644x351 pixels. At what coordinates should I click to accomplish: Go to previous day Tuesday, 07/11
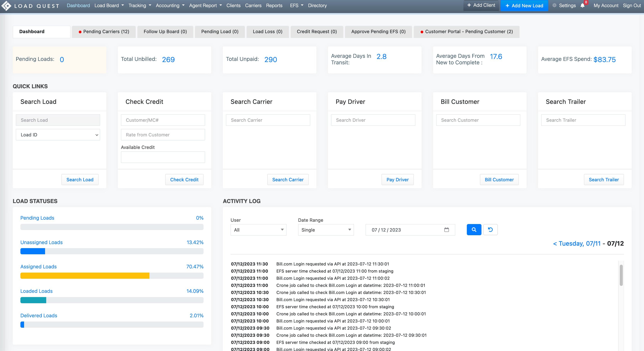point(577,244)
